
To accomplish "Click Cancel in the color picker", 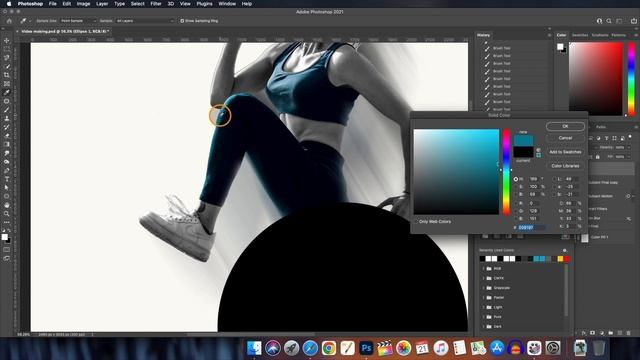I will coord(565,138).
